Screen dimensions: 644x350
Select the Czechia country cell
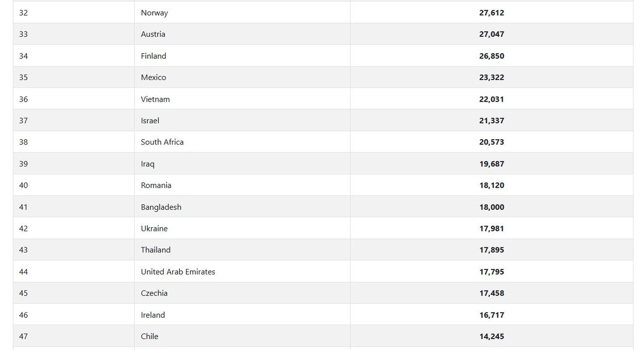(x=154, y=293)
